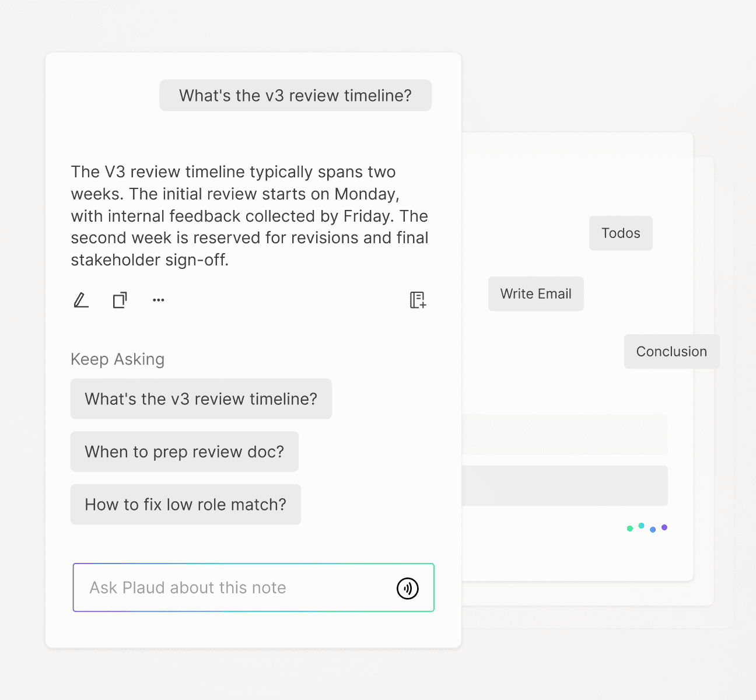This screenshot has width=756, height=700.
Task: Open the three-dot more options menu
Action: 159,300
